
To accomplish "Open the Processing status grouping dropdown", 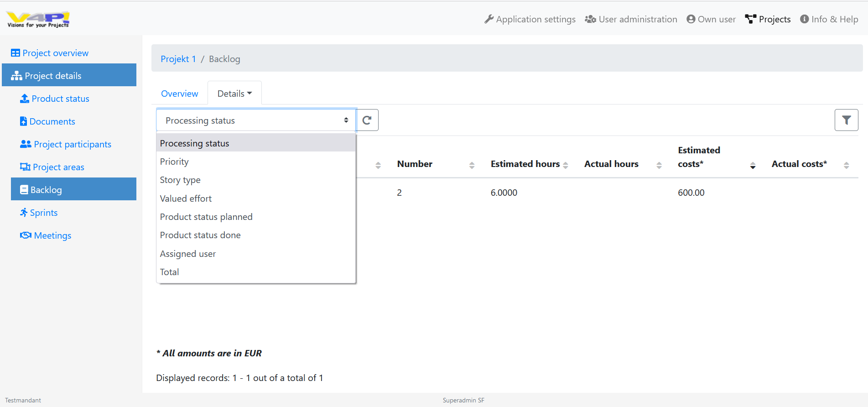I will [x=256, y=120].
